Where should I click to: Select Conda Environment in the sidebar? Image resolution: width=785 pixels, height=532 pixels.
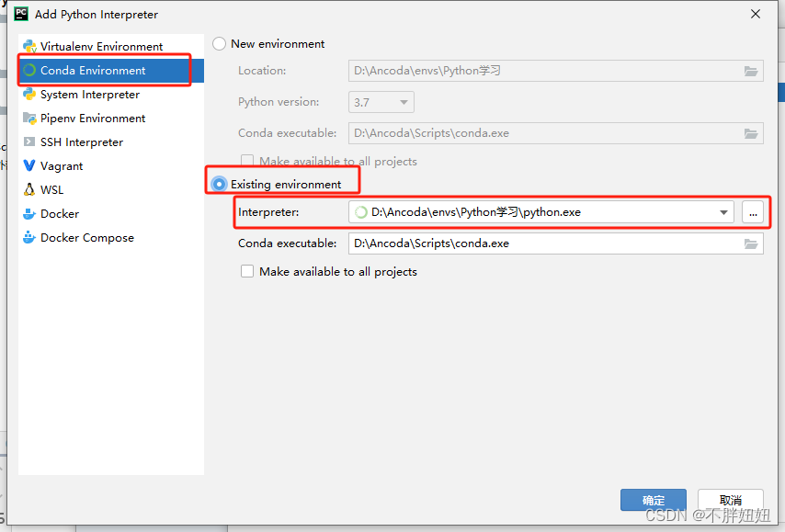tap(111, 71)
